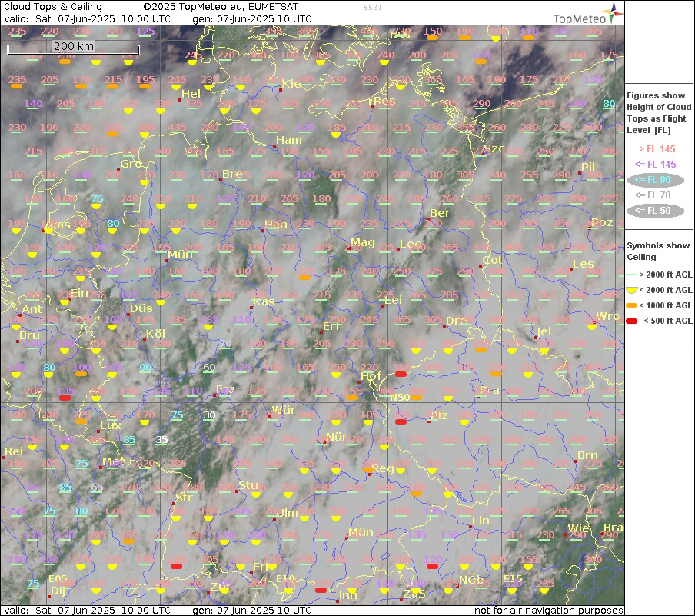The image size is (695, 616).
Task: Click the 'Lin' Linz map label
Action: pos(481,521)
